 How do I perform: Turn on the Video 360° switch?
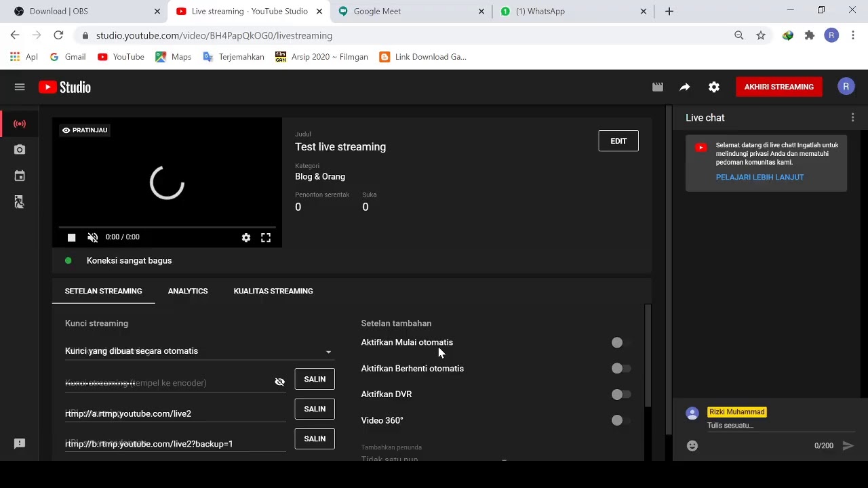point(620,420)
